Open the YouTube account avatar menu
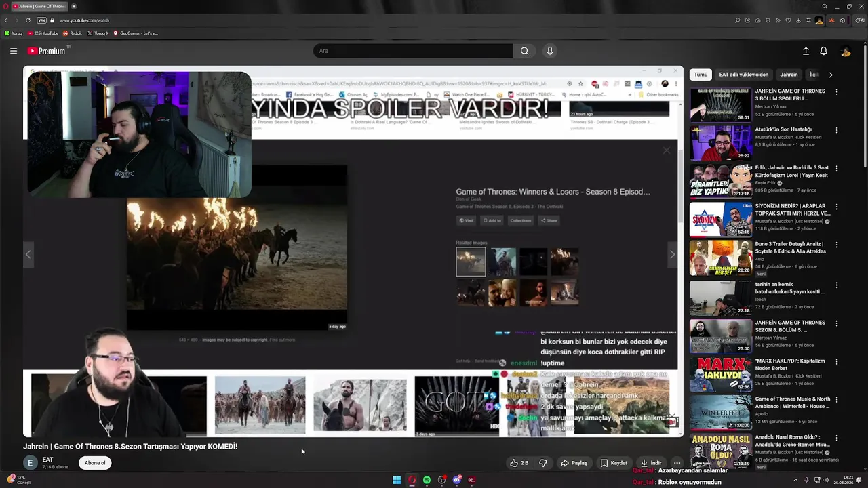868x488 pixels. pyautogui.click(x=846, y=51)
